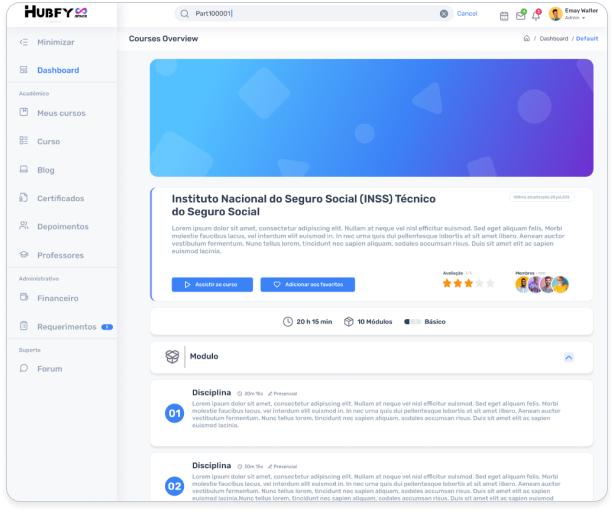Collapse the Modulo section chevron
This screenshot has width=614, height=512.
[x=569, y=357]
